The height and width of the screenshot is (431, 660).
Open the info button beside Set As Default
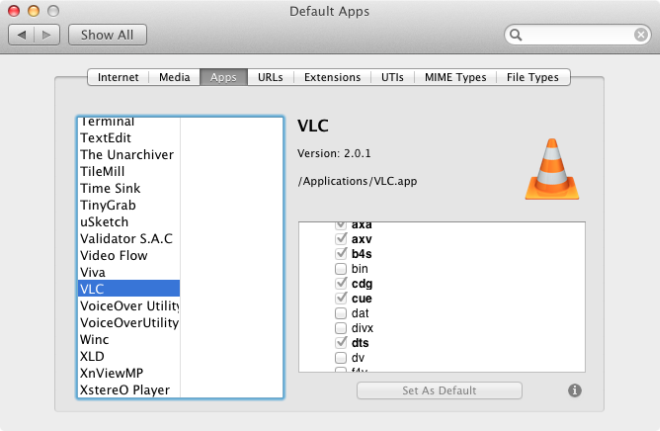pos(575,391)
